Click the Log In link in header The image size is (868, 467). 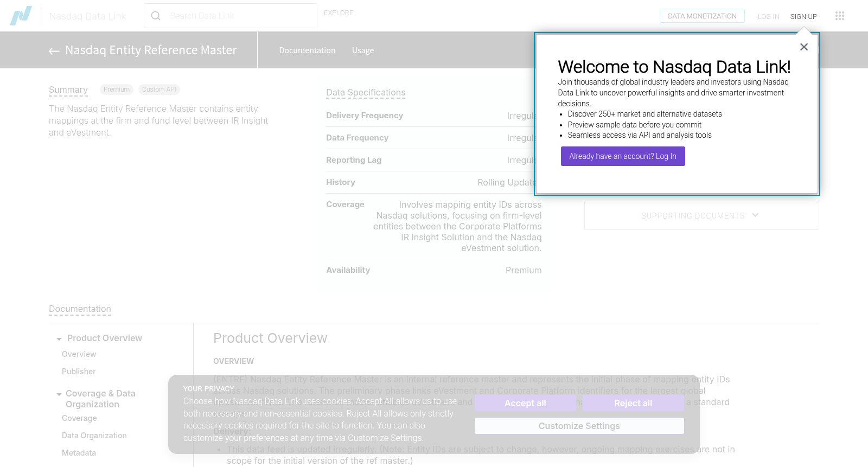pos(768,17)
